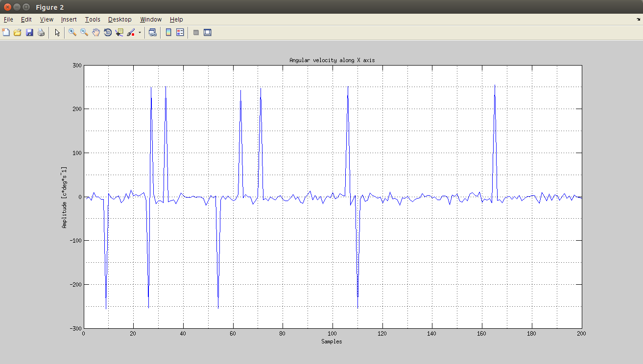Click the dock figure arrow at the menu bar's right end
Viewport: 643px width, 364px height.
tap(638, 20)
